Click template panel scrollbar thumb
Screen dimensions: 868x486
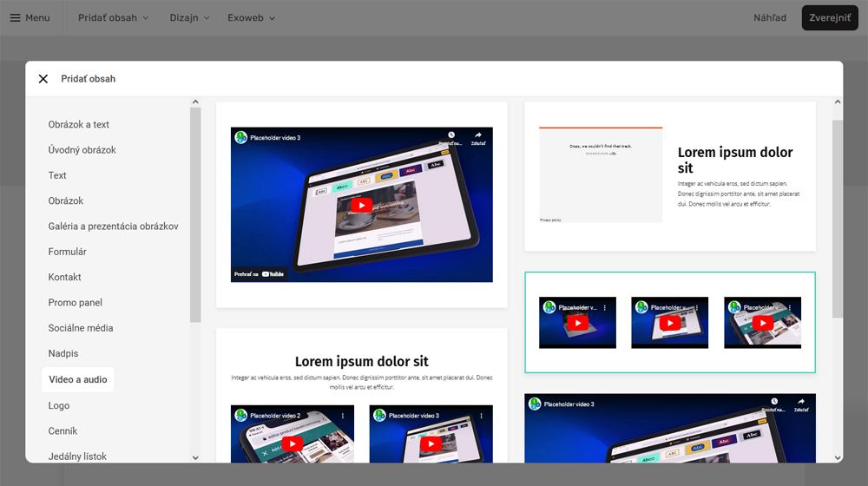point(838,219)
